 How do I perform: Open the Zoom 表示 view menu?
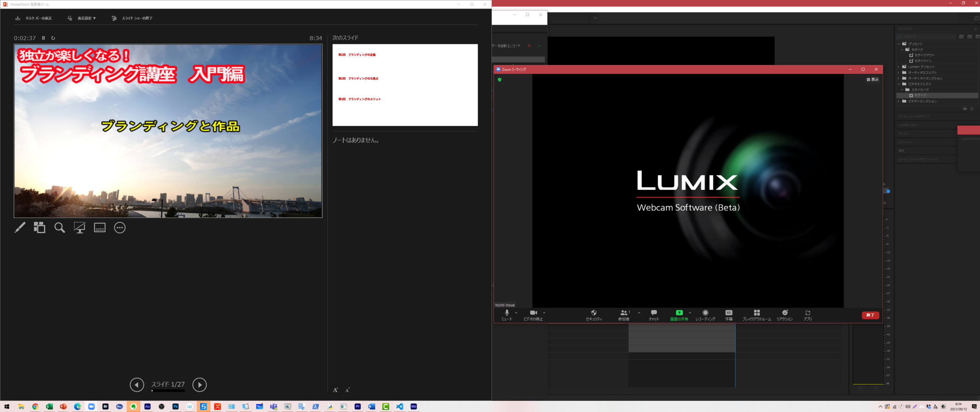[x=872, y=79]
